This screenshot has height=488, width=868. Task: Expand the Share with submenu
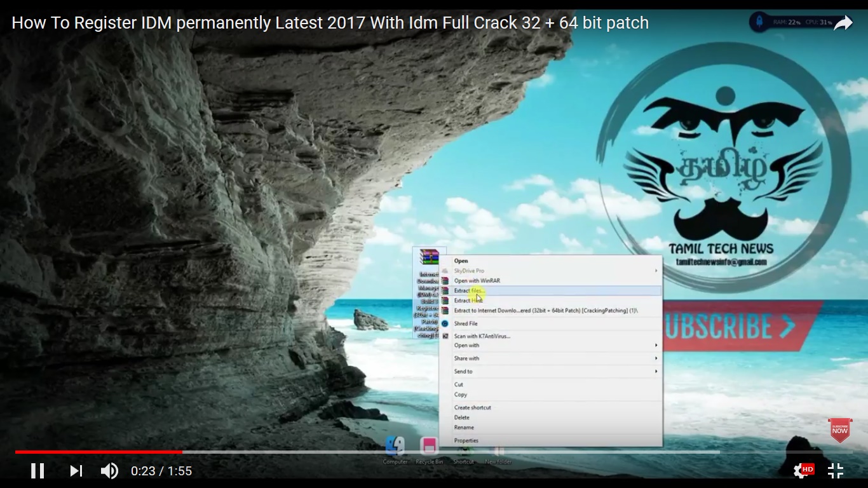[551, 358]
